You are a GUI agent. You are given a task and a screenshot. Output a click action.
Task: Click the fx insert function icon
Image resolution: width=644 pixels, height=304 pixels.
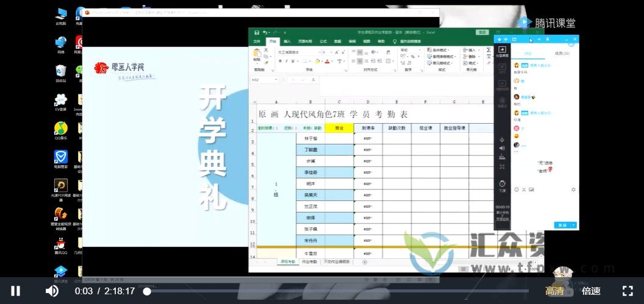point(313,80)
